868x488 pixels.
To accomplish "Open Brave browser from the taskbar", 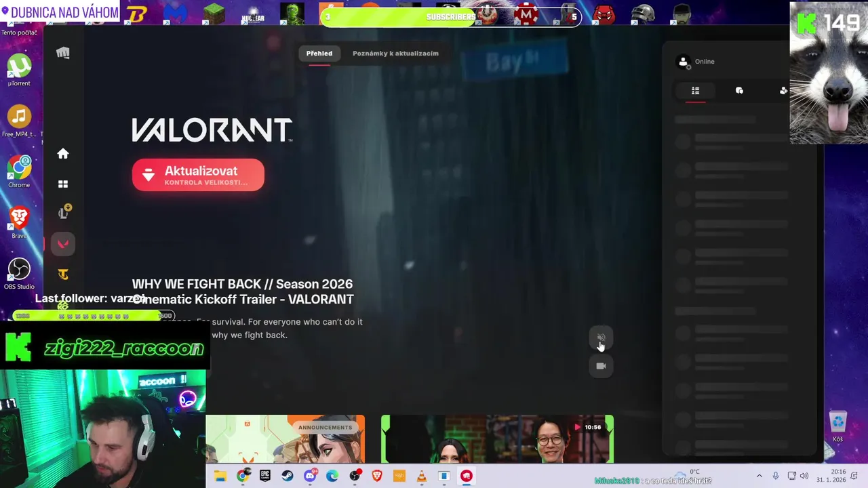I will 377,476.
